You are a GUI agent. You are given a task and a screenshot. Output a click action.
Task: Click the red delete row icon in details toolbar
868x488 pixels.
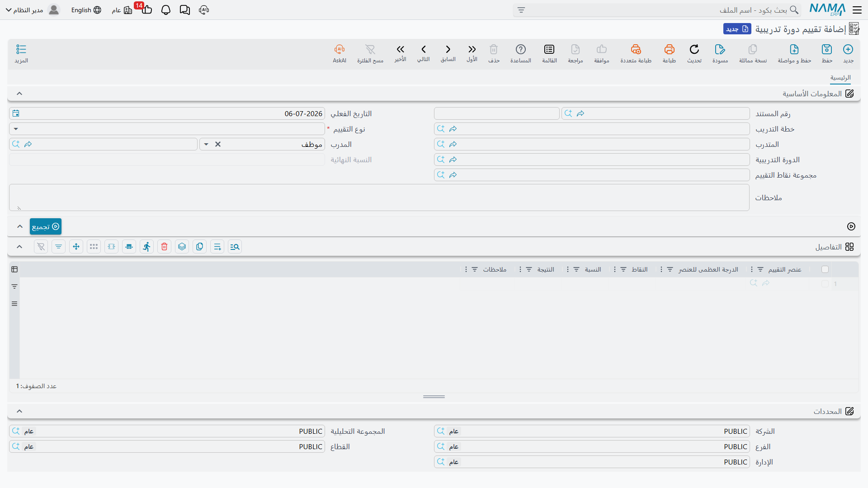coord(165,247)
